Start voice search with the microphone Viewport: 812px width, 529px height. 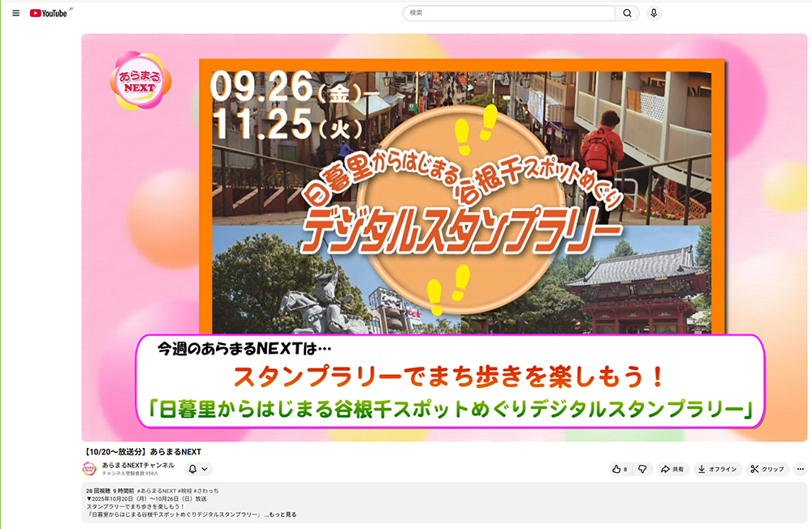click(654, 13)
